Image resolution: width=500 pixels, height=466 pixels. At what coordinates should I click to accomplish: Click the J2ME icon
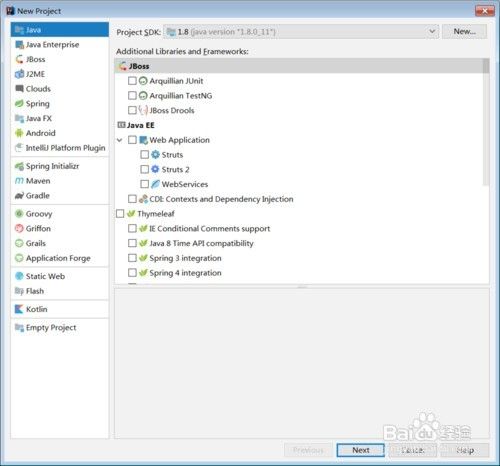19,74
